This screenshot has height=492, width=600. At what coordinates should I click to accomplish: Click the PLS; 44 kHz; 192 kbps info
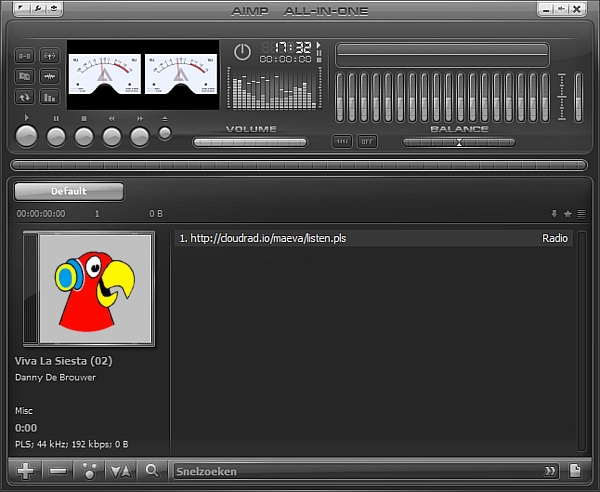[x=72, y=444]
